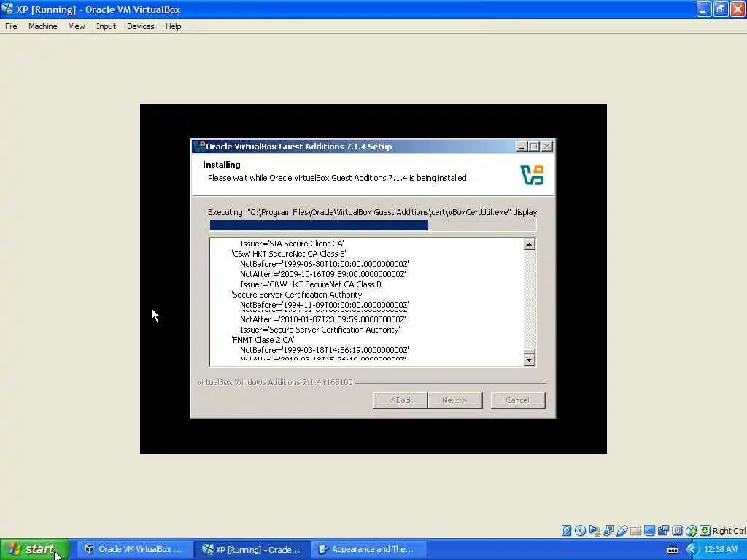Click the mouse integration status icon
The height and width of the screenshot is (560, 747).
692,531
